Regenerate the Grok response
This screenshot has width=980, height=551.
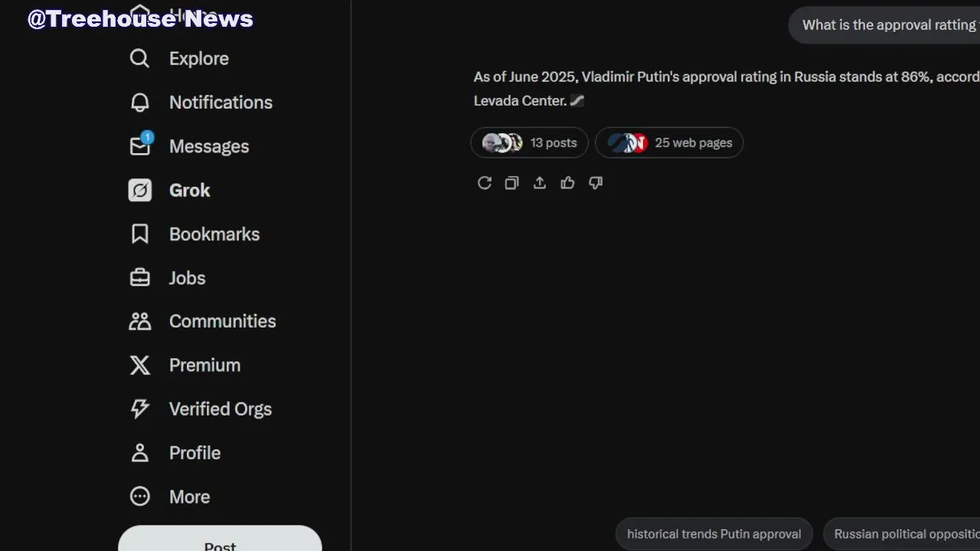pos(485,183)
